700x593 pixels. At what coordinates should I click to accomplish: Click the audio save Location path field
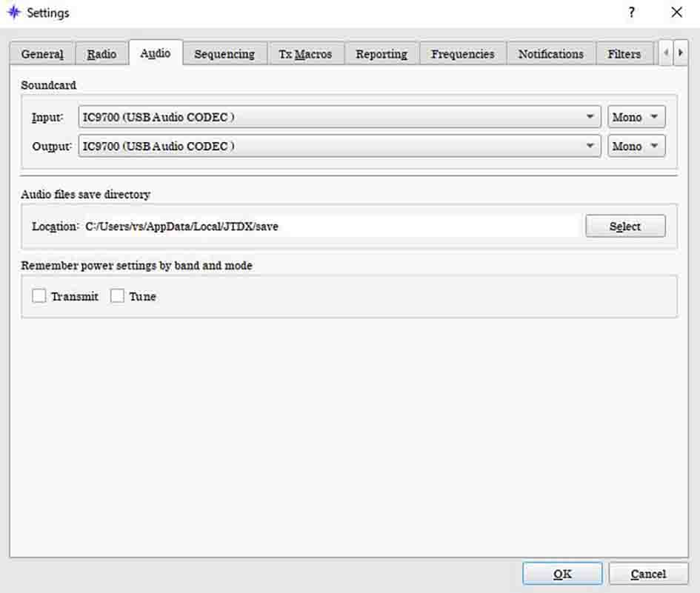pos(330,227)
